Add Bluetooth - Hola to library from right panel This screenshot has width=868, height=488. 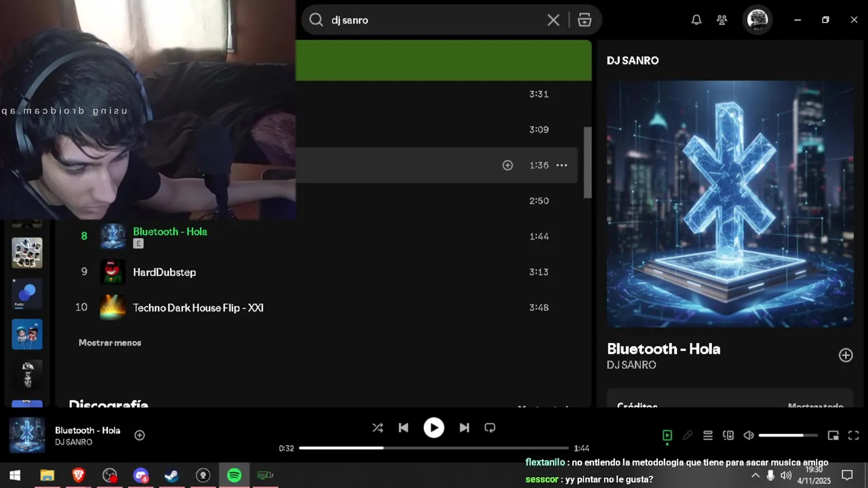[846, 355]
